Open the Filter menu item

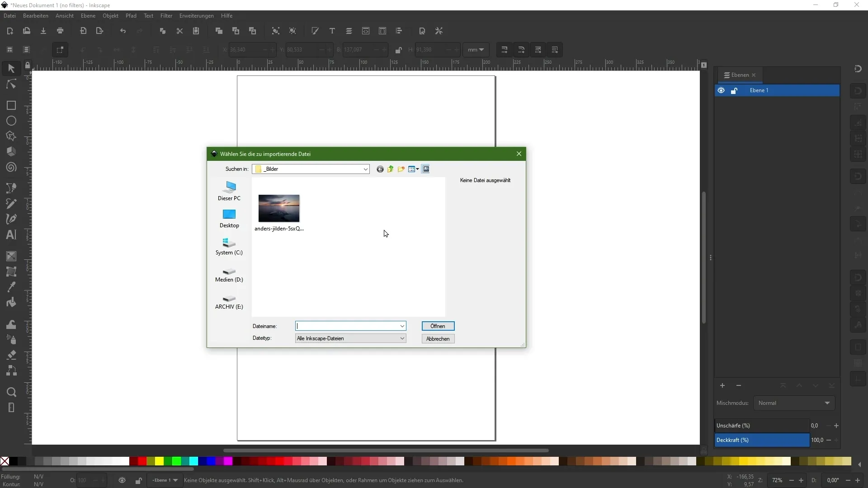click(166, 15)
